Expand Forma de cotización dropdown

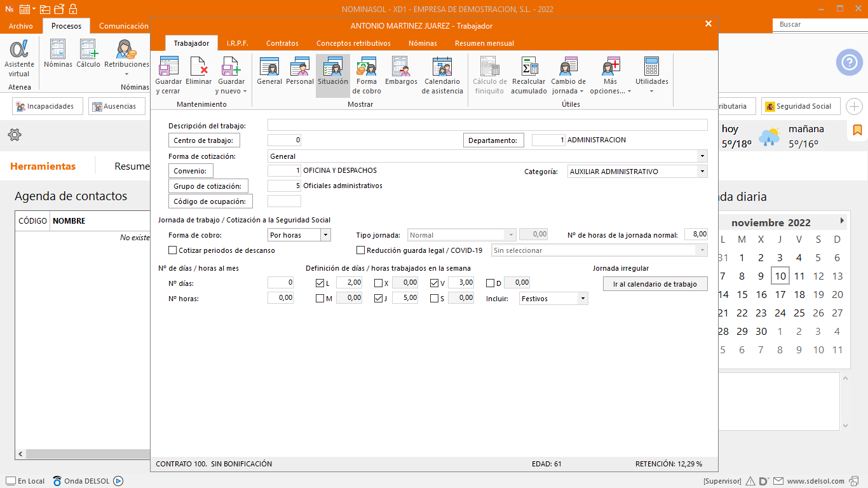click(702, 156)
